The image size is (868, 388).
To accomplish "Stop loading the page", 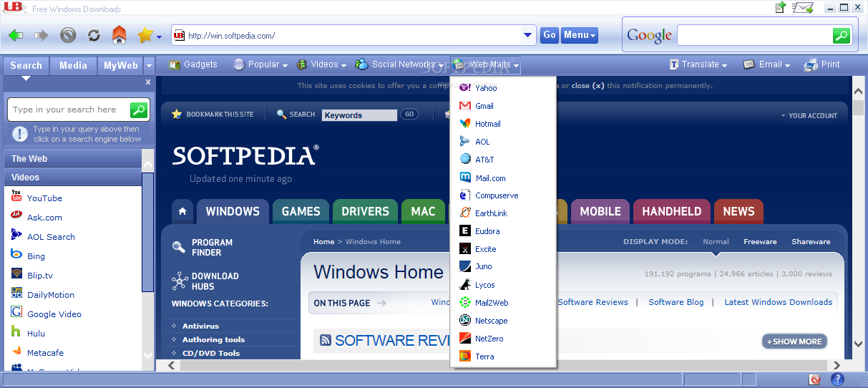I will [68, 35].
